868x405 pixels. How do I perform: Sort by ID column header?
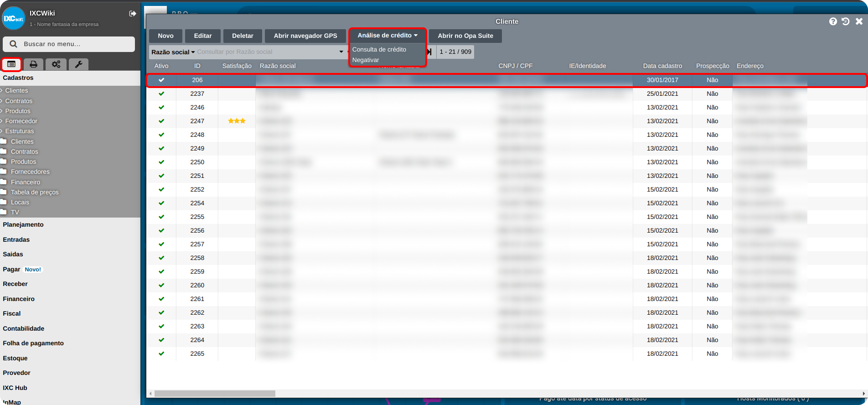tap(197, 66)
